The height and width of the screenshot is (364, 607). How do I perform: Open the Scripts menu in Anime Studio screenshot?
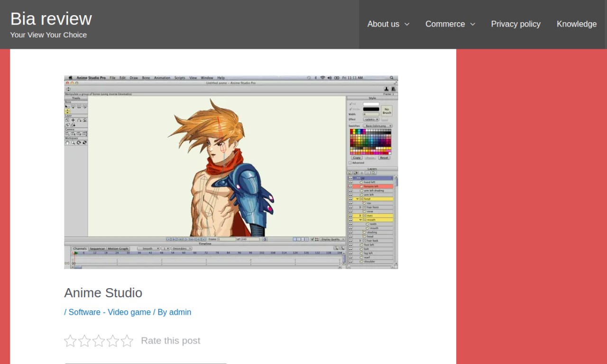180,78
